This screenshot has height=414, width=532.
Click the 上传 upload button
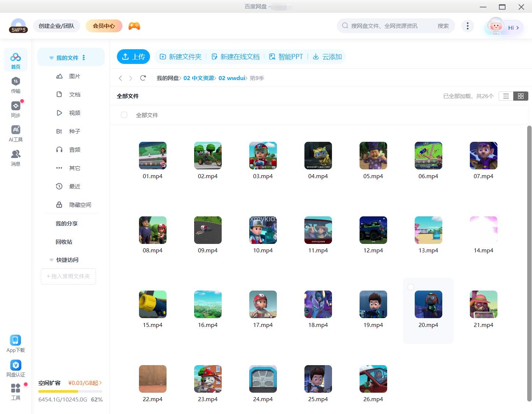[133, 57]
